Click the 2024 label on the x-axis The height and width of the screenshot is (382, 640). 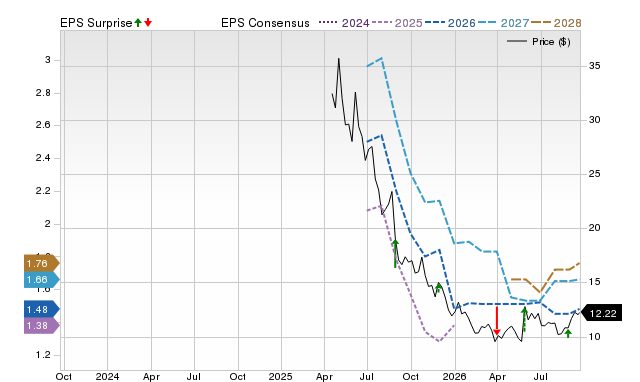(x=107, y=377)
